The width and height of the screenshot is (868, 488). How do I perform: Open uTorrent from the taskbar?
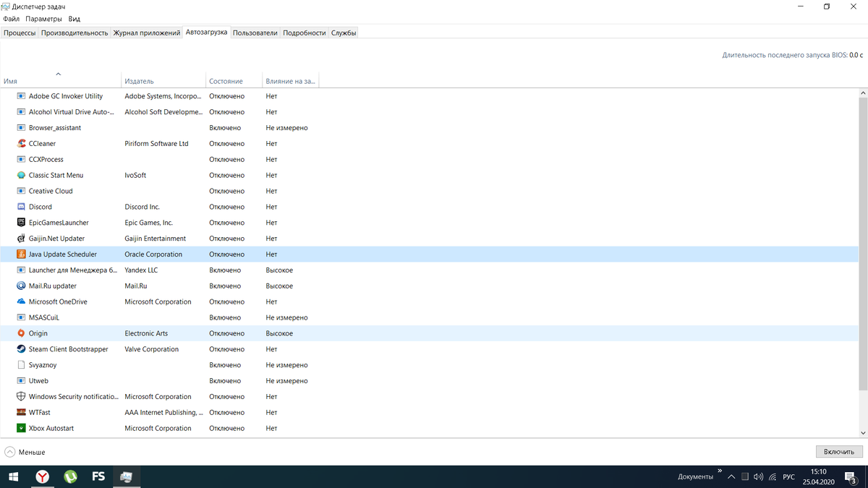[x=71, y=477]
